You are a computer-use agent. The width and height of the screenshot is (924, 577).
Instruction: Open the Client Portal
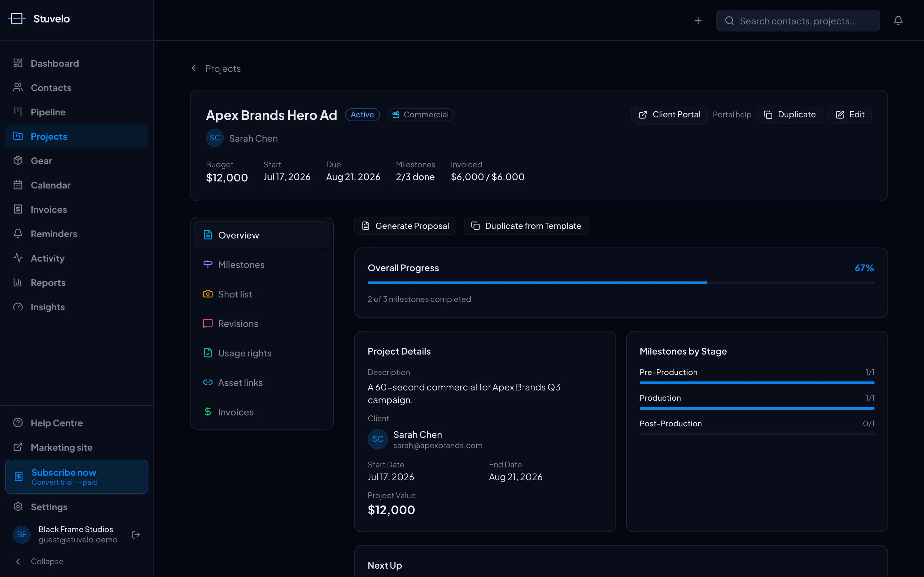point(669,114)
